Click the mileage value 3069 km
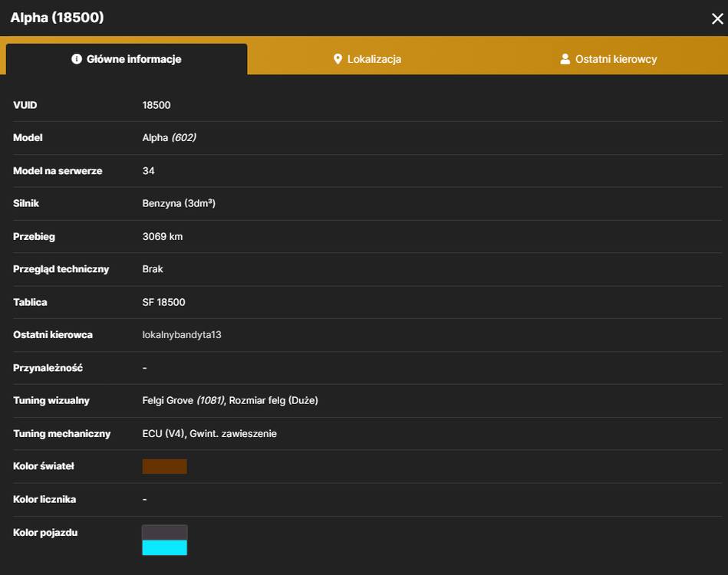Screen dimensions: 728x575 pyautogui.click(x=163, y=236)
